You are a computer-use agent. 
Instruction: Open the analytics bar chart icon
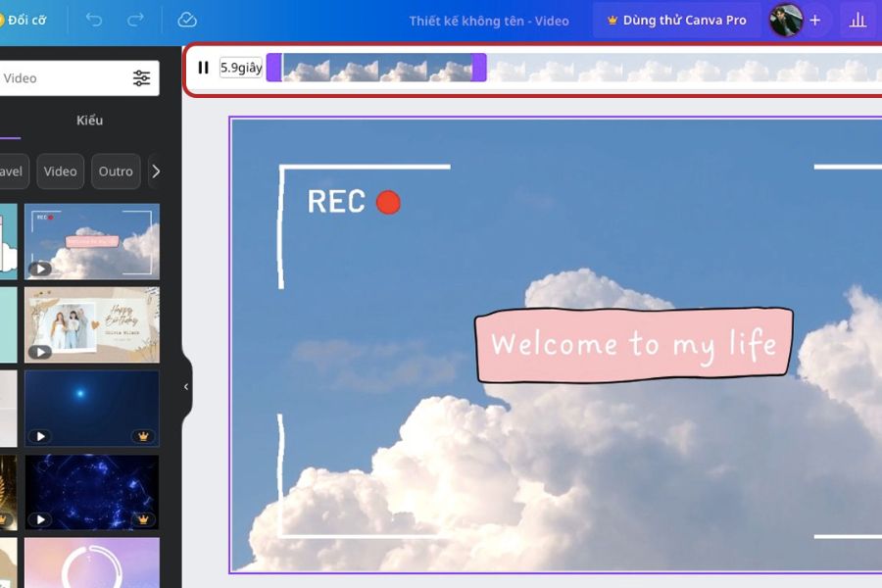857,21
